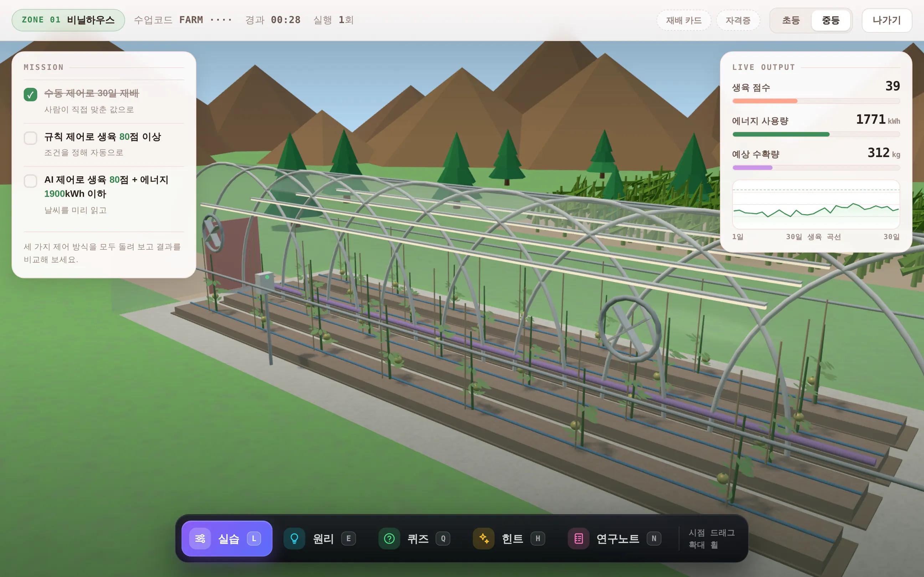924x577 pixels.
Task: Click the H shortcut key badge
Action: point(538,539)
